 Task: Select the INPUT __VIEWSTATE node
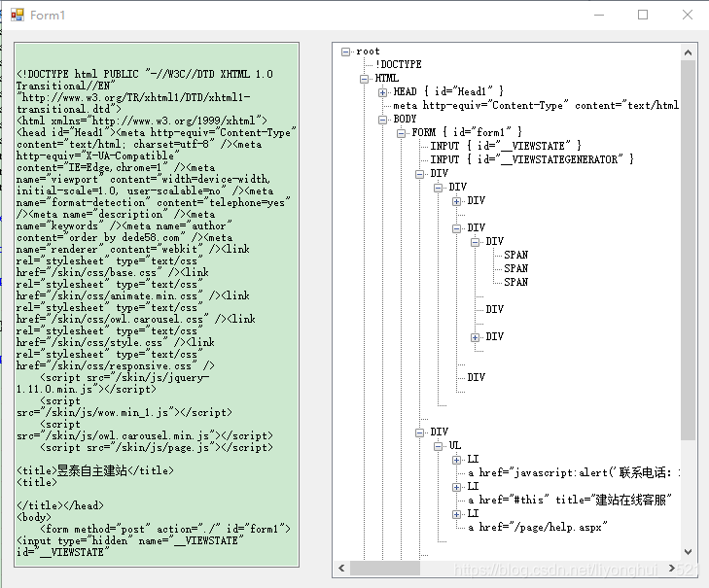pyautogui.click(x=506, y=146)
